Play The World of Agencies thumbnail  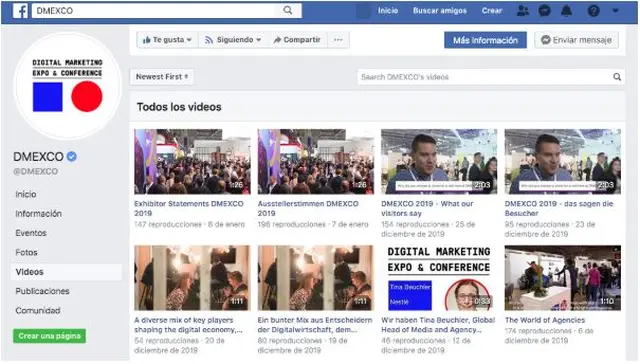coord(563,278)
